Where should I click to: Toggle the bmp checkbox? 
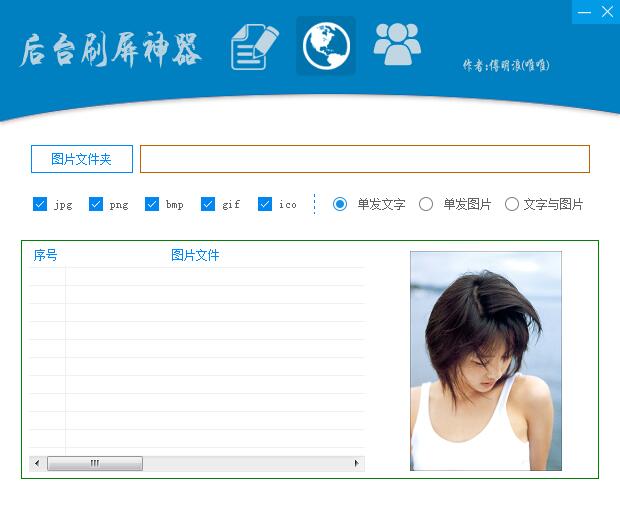152,204
